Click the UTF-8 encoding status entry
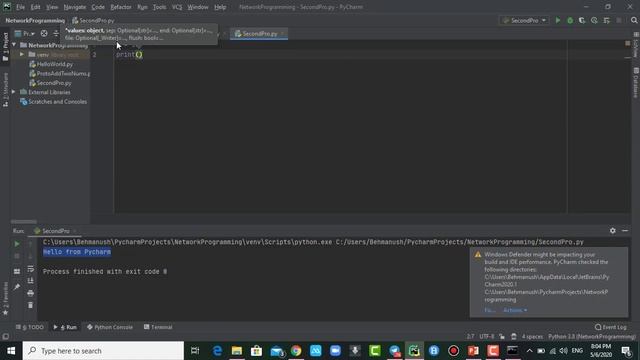This screenshot has height=360, width=640. [487, 337]
